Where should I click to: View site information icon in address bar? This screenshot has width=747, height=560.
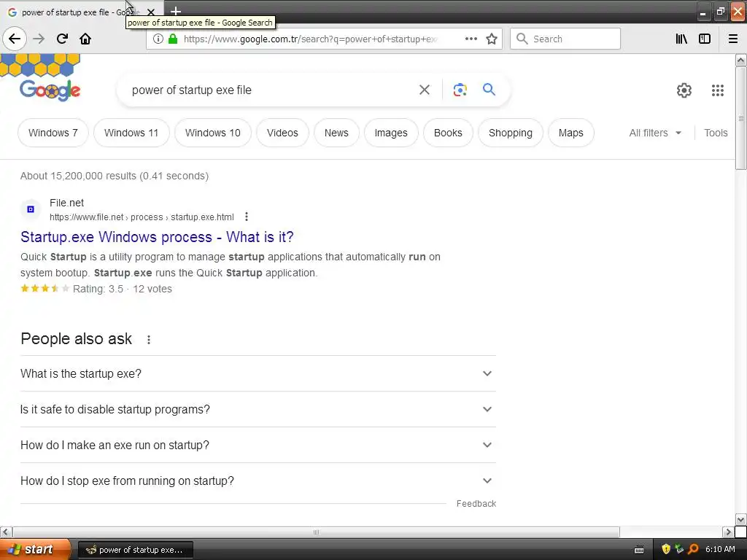coord(158,39)
